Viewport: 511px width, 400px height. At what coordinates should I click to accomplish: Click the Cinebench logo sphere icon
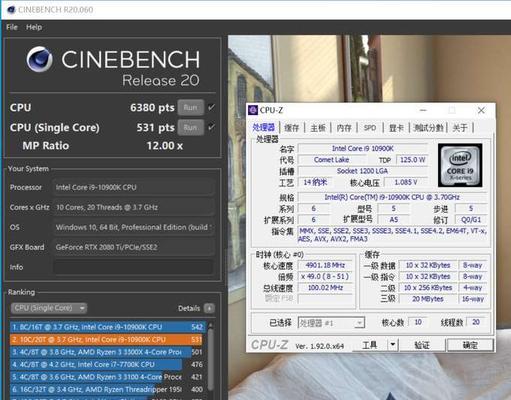click(39, 59)
